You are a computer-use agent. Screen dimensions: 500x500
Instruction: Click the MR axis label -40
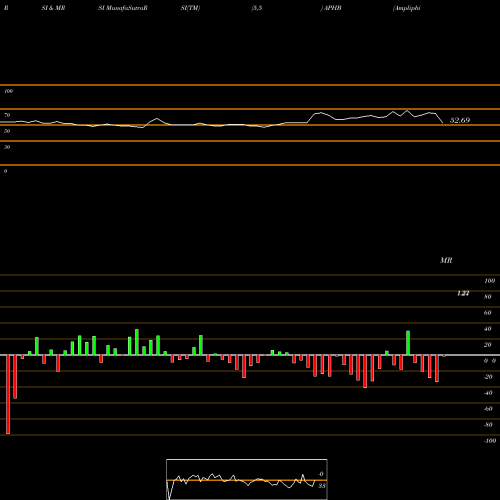click(x=488, y=393)
